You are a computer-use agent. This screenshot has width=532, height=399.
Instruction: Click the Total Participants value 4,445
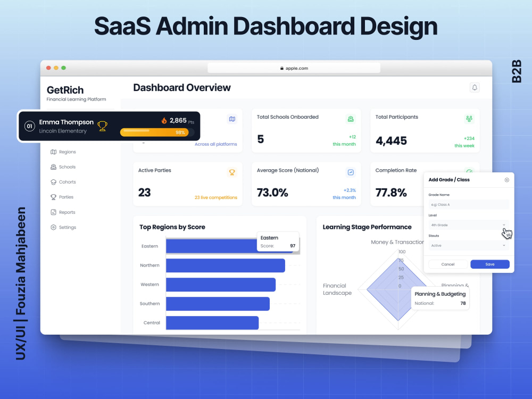point(391,140)
